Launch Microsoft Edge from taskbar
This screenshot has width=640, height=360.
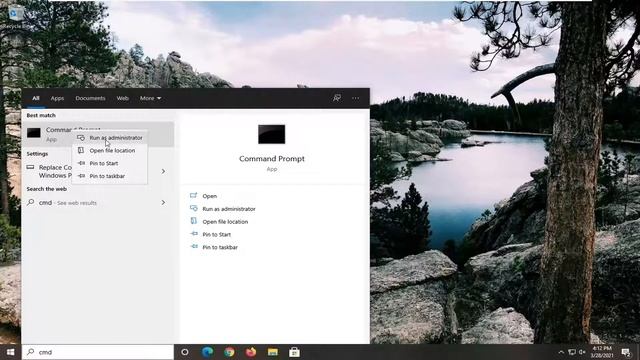(207, 352)
